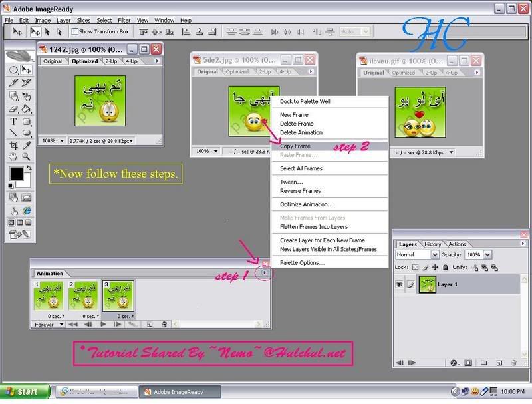Image resolution: width=532 pixels, height=404 pixels.
Task: Enable Show Transform Box checkbox
Action: pyautogui.click(x=75, y=31)
